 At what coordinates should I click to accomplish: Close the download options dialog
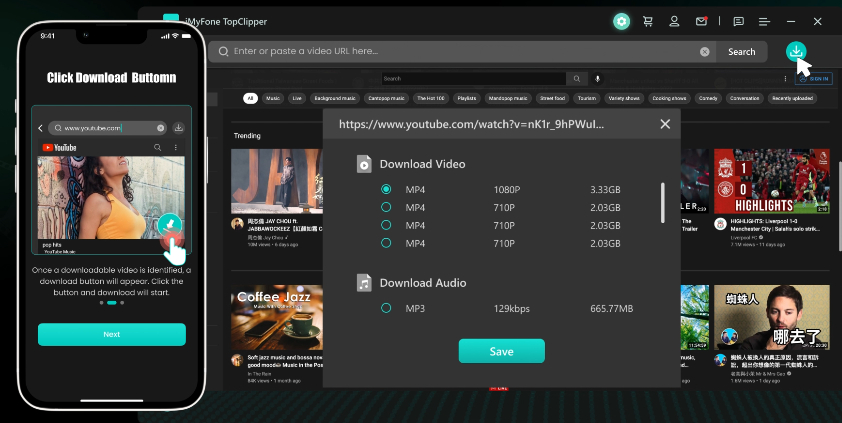665,124
